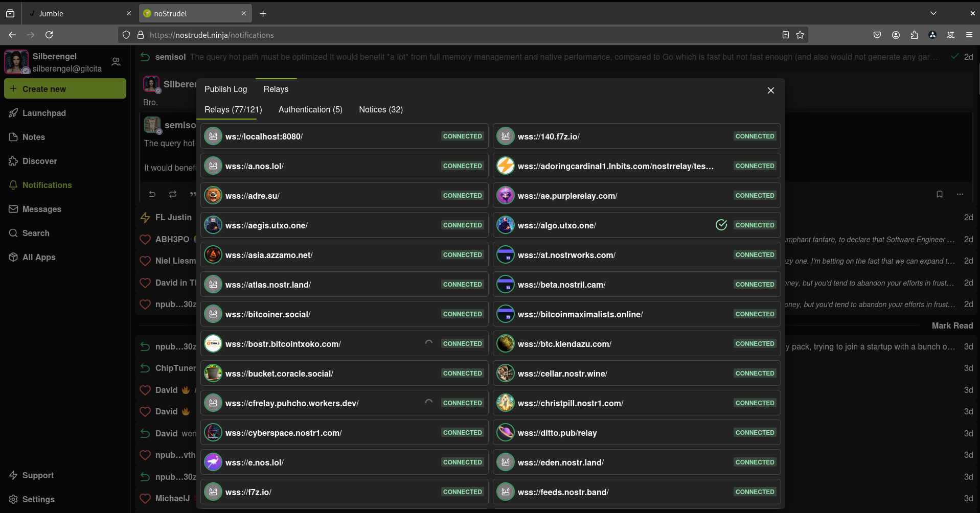Open wss://cfrelay.puhcho.workers.dev/ relay link

pos(292,403)
